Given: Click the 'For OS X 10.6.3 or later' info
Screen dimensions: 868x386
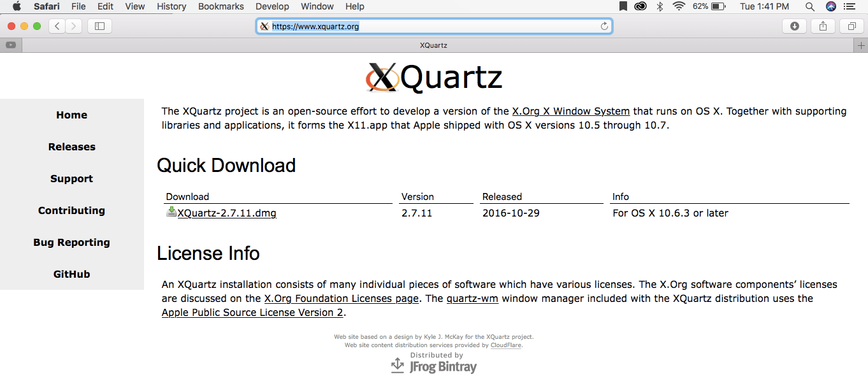Looking at the screenshot, I should pos(670,213).
